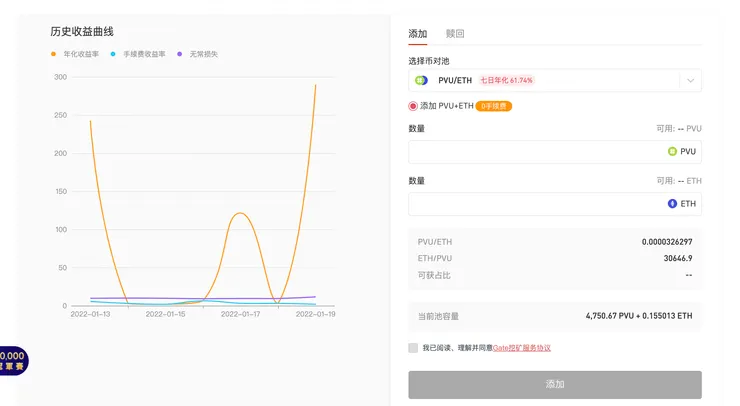
Task: Click the 可用: -- PVU balance text
Action: [679, 128]
